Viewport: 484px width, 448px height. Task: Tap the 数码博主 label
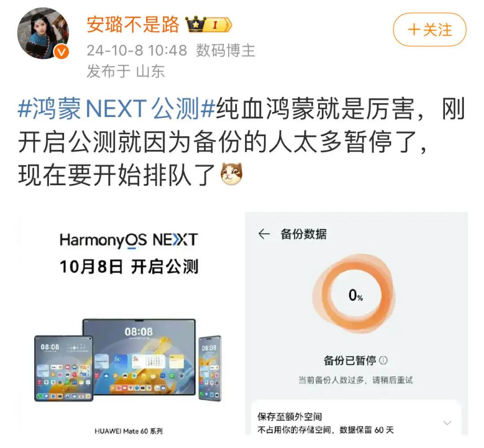point(225,50)
